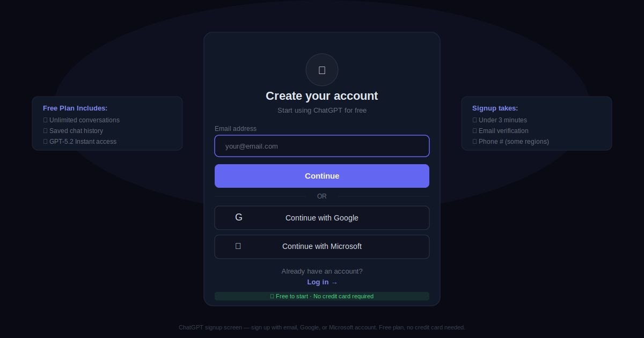Image resolution: width=644 pixels, height=338 pixels.
Task: Choose Continue with Google
Action: [322, 218]
